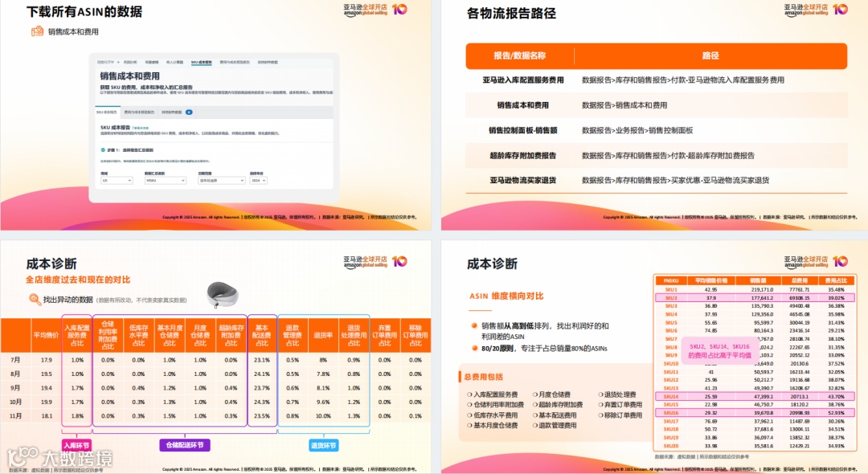Click the folder icon beside 销售成本和费用 subtitle
868x474 pixels.
pyautogui.click(x=37, y=31)
